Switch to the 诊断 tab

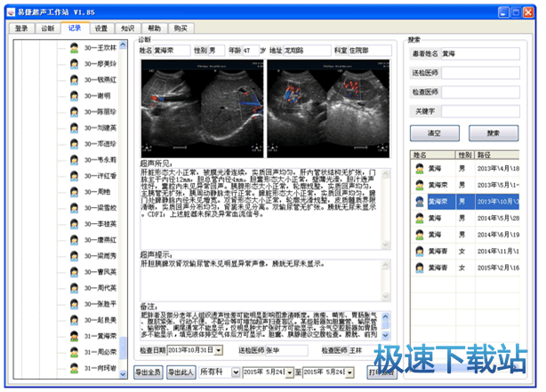(x=48, y=28)
